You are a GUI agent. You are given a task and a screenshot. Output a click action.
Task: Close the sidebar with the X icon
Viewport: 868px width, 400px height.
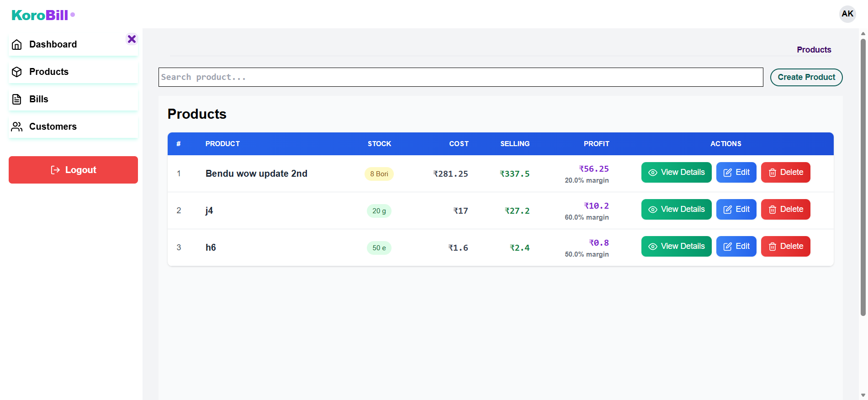click(x=132, y=39)
